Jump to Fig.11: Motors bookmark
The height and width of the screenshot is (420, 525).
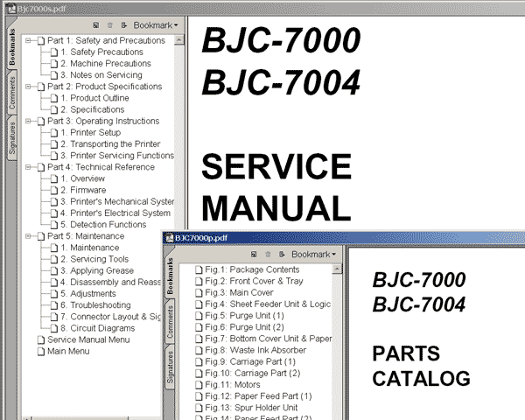pyautogui.click(x=233, y=384)
